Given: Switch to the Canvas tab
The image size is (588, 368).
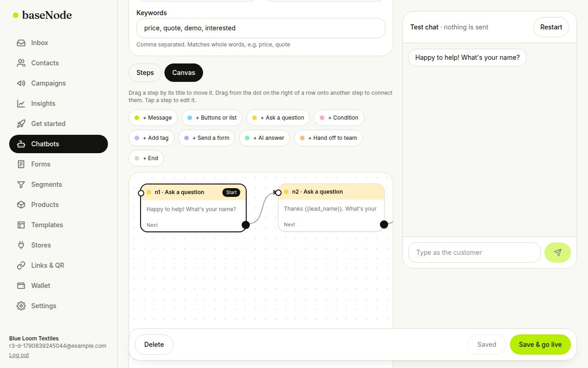Looking at the screenshot, I should point(184,73).
